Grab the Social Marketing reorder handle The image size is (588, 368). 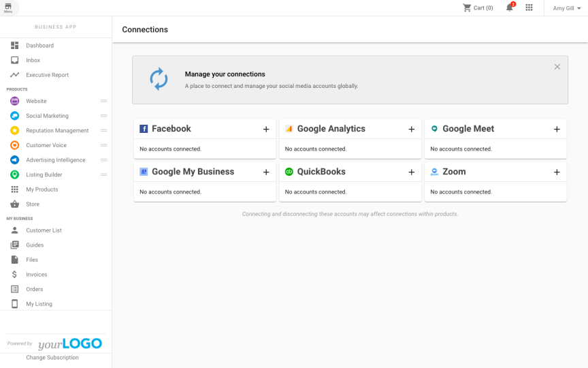click(x=103, y=116)
